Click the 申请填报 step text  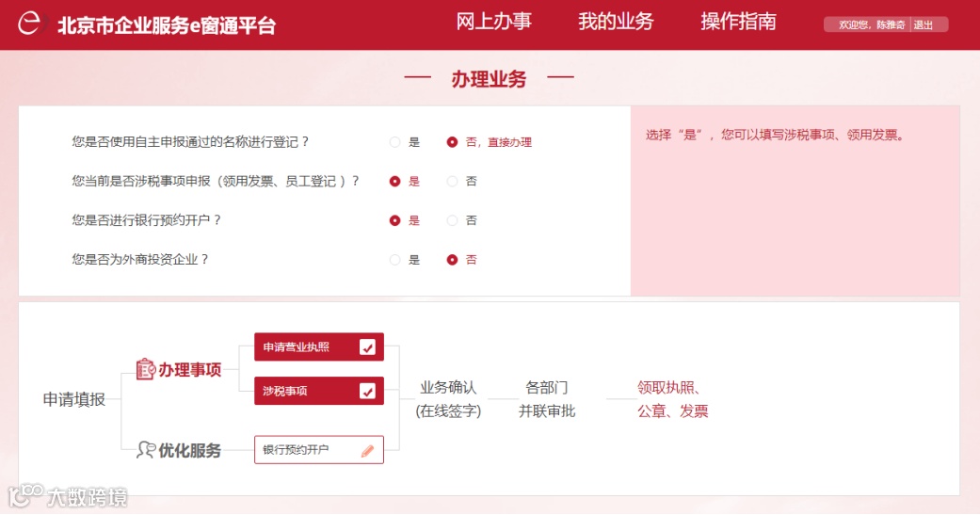[73, 400]
